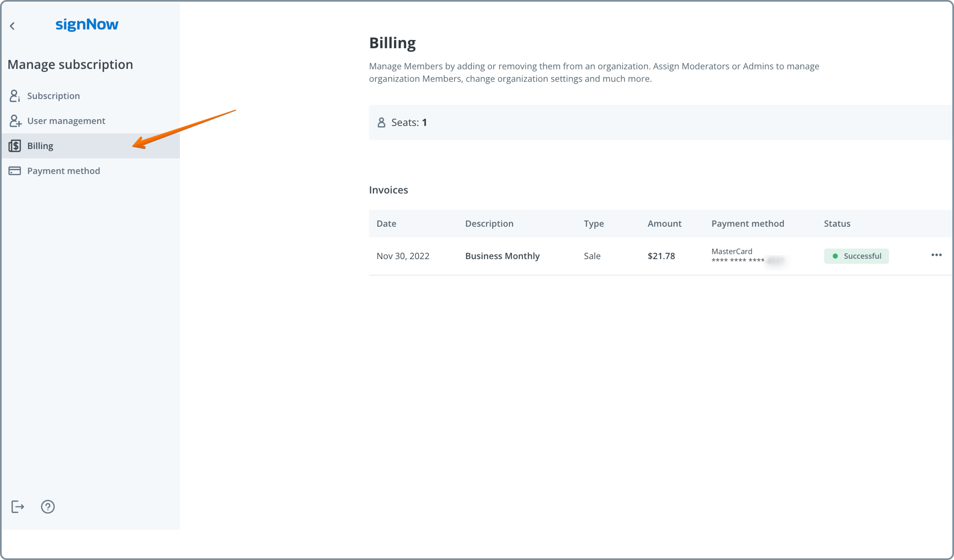Click the Payment method card icon
This screenshot has height=560, width=954.
(x=15, y=171)
